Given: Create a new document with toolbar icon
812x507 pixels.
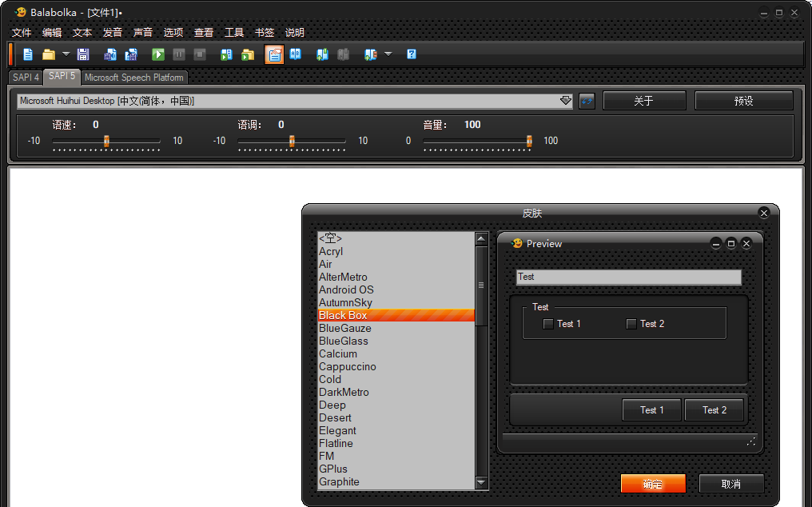Looking at the screenshot, I should tap(28, 54).
